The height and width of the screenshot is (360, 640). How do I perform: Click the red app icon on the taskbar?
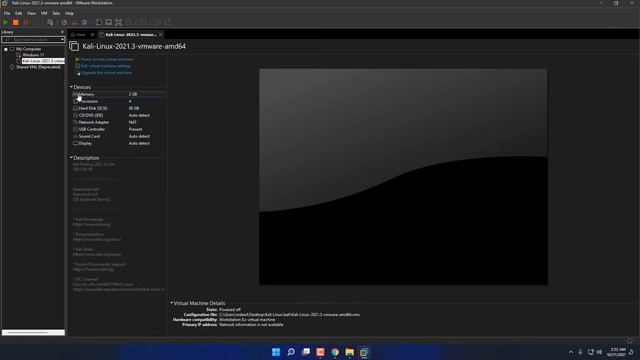tap(320, 352)
